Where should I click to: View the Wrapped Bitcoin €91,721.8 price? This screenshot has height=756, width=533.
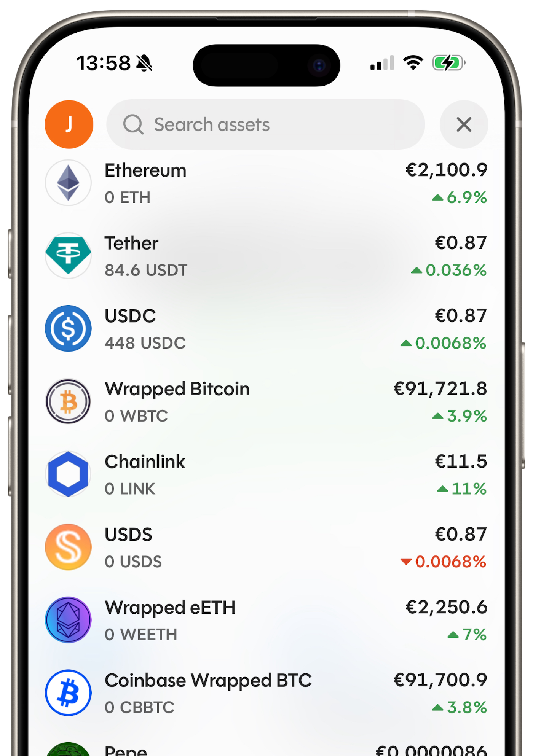[x=440, y=388]
